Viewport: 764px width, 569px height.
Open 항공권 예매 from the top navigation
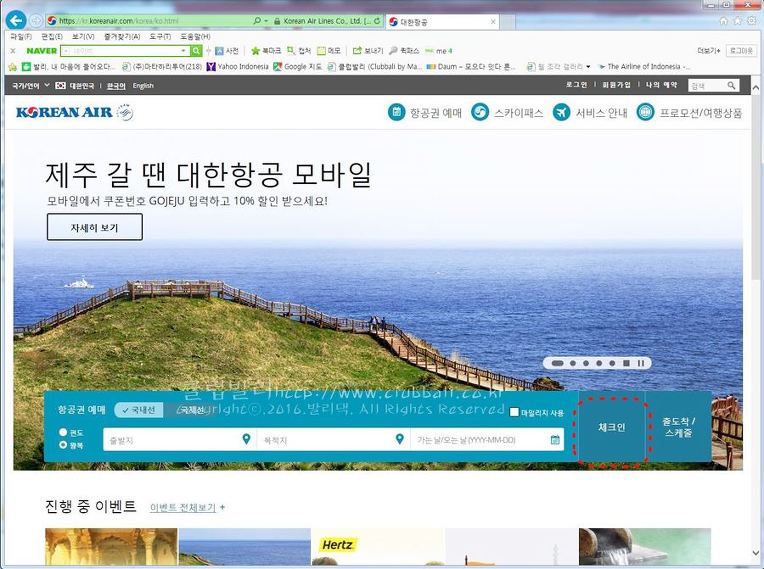tap(425, 113)
